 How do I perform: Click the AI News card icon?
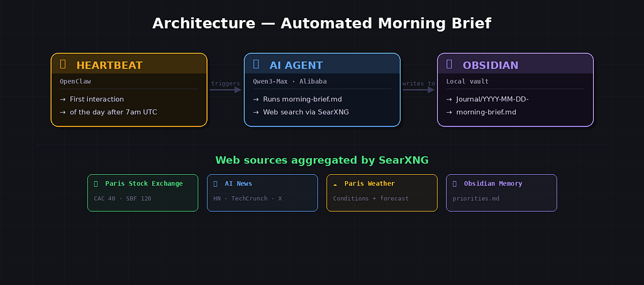point(215,184)
